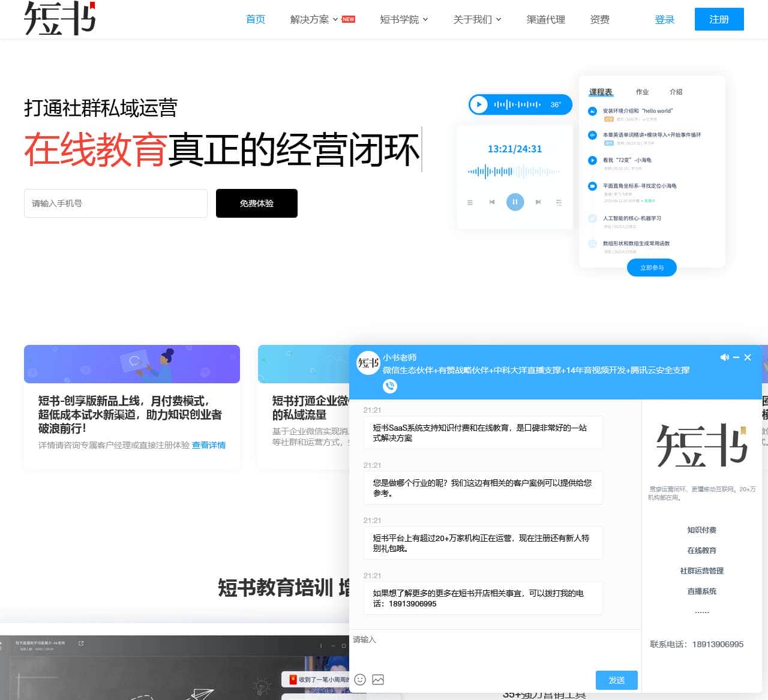Image resolution: width=768 pixels, height=700 pixels.
Task: Switch to the 作业 tab
Action: click(x=642, y=92)
